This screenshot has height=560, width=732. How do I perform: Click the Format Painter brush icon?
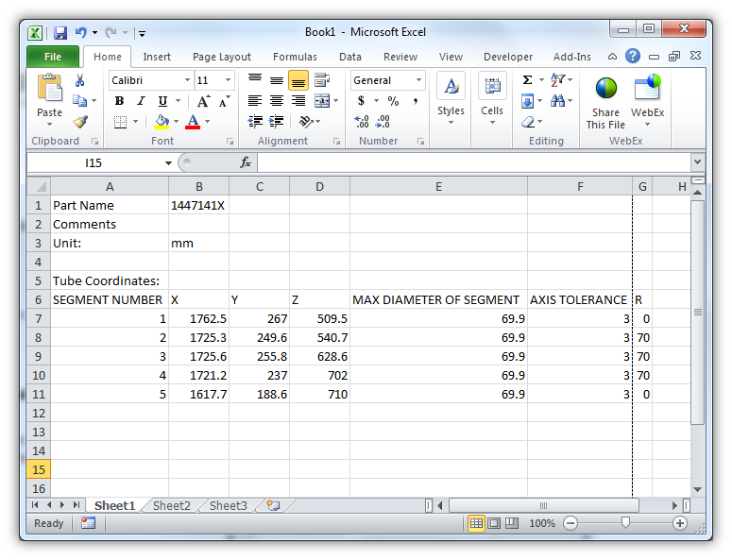[x=80, y=122]
